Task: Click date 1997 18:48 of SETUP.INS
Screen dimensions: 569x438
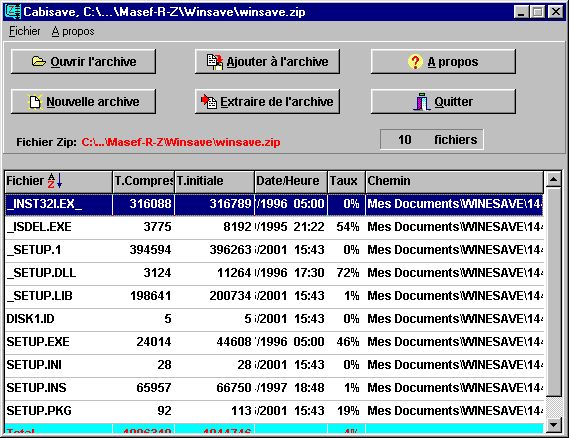Action: pyautogui.click(x=290, y=388)
